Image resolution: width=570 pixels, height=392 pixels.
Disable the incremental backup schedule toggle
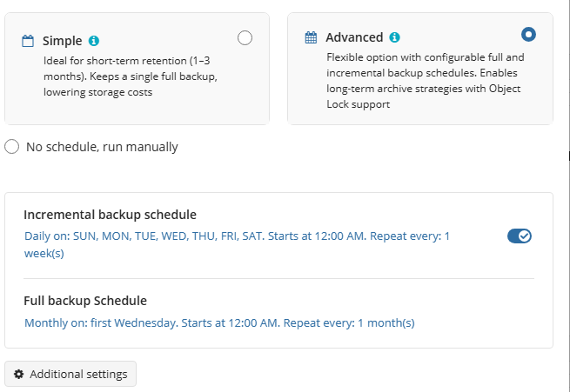pos(520,236)
